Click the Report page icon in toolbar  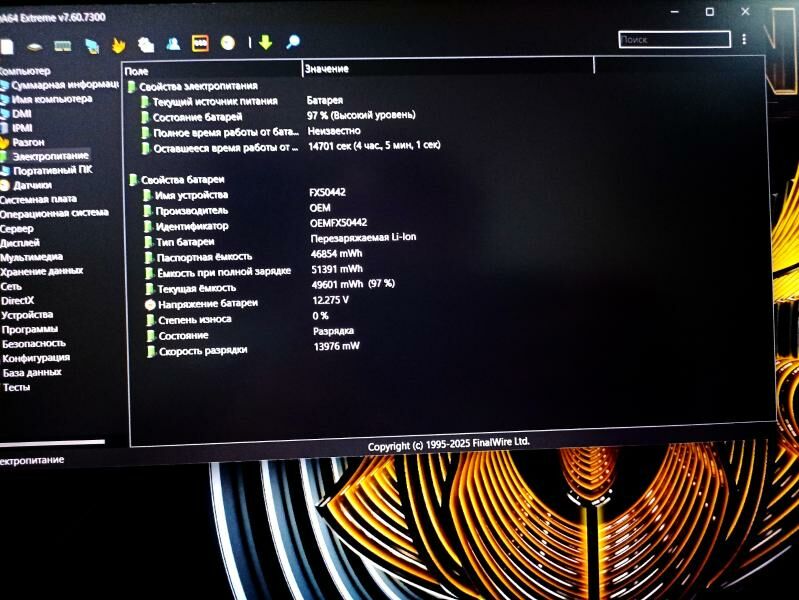(x=7, y=47)
